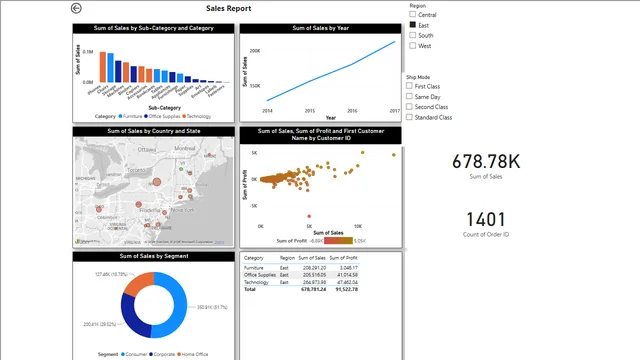640x360 pixels.
Task: Tick the South region checkbox
Action: click(x=413, y=35)
